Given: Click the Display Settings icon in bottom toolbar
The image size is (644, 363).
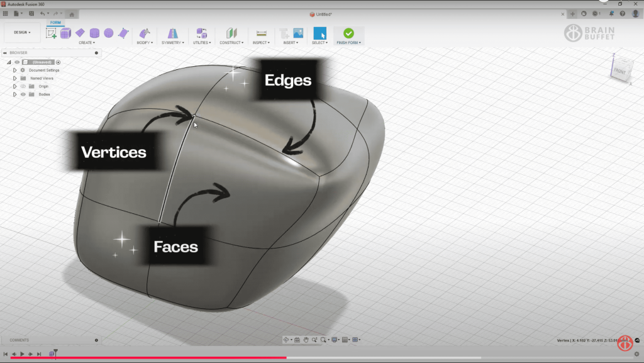Looking at the screenshot, I should pyautogui.click(x=335, y=339).
